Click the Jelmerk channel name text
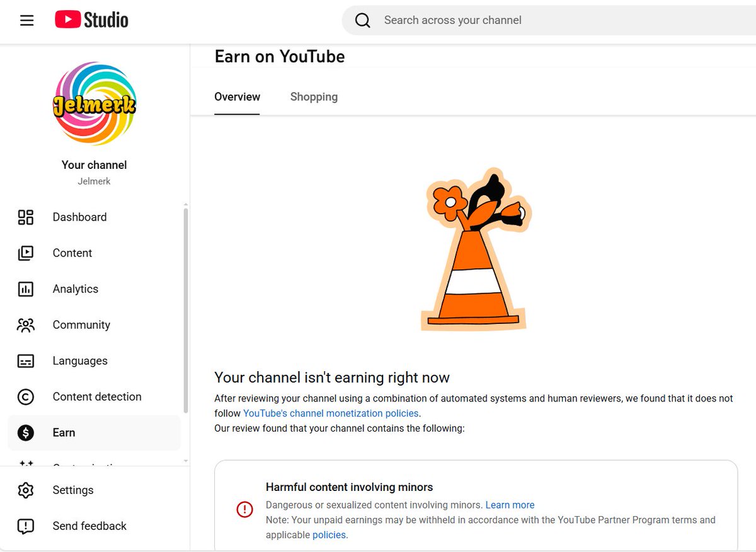The width and height of the screenshot is (756, 552). (x=94, y=181)
